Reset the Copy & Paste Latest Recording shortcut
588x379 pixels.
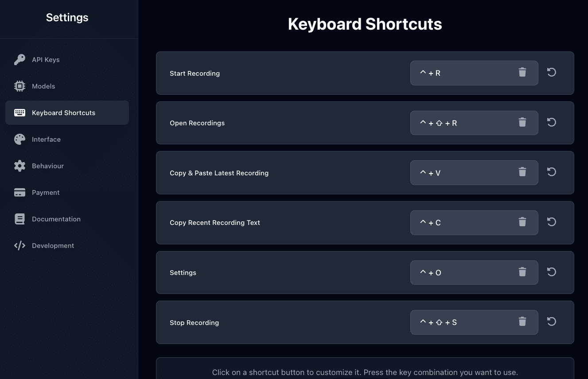[552, 172]
